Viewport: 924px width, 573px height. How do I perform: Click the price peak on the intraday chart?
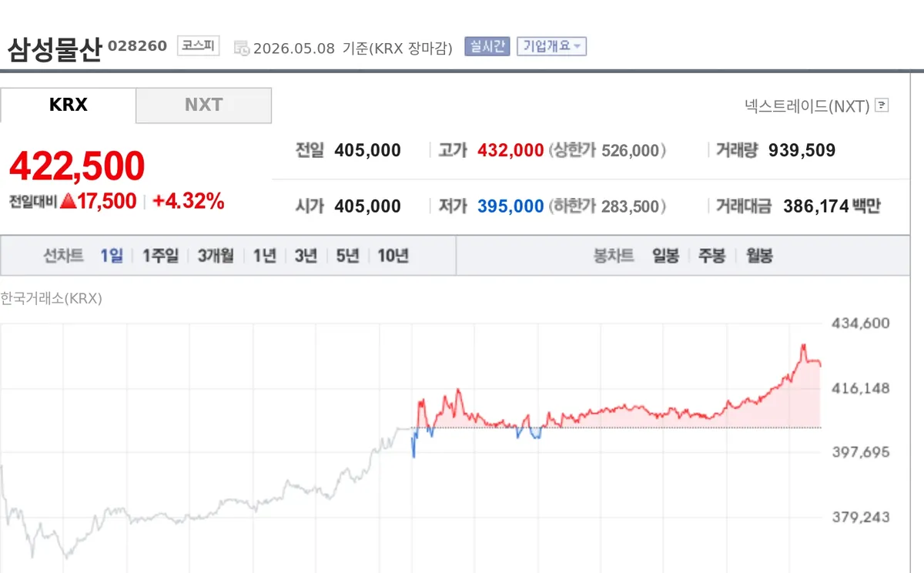coord(803,346)
